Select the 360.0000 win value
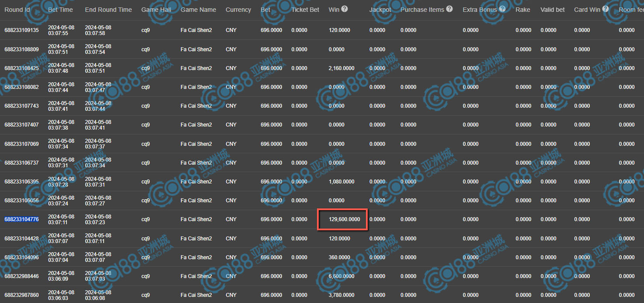Viewport: 644px width, 303px height. click(x=339, y=257)
